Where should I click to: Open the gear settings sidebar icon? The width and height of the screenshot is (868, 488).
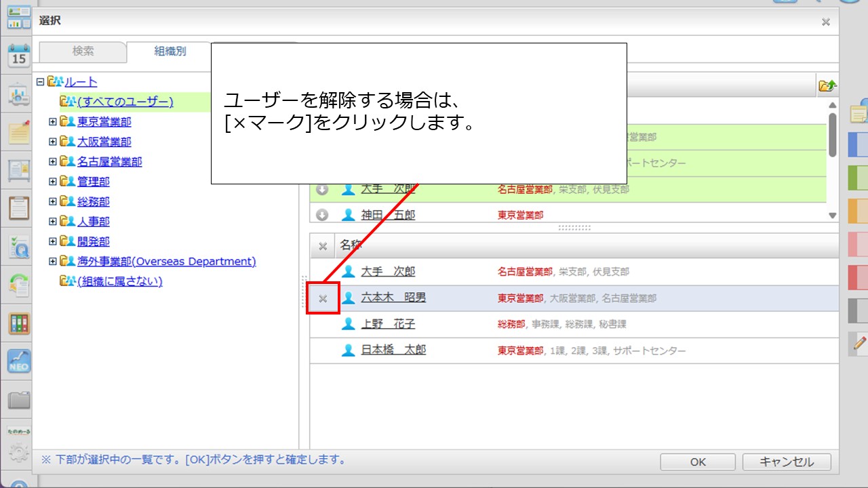(19, 452)
